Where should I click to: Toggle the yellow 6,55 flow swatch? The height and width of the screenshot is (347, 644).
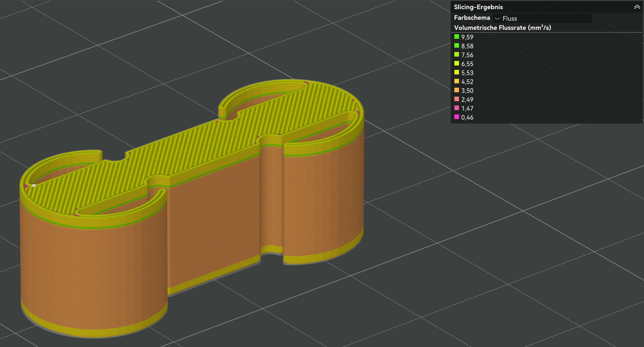pos(456,64)
